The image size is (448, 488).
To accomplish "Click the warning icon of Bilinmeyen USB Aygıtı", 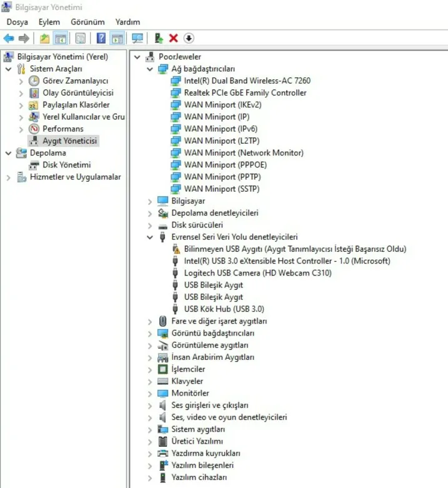I will coord(176,249).
